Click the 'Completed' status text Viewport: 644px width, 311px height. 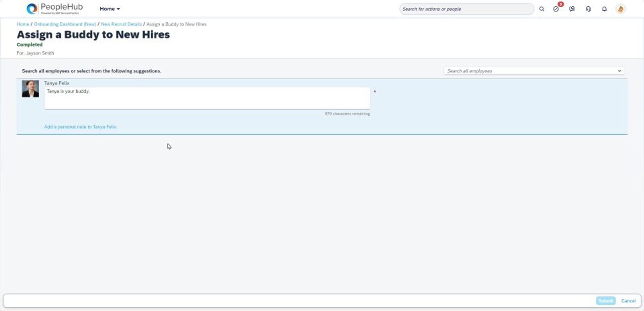[x=30, y=45]
